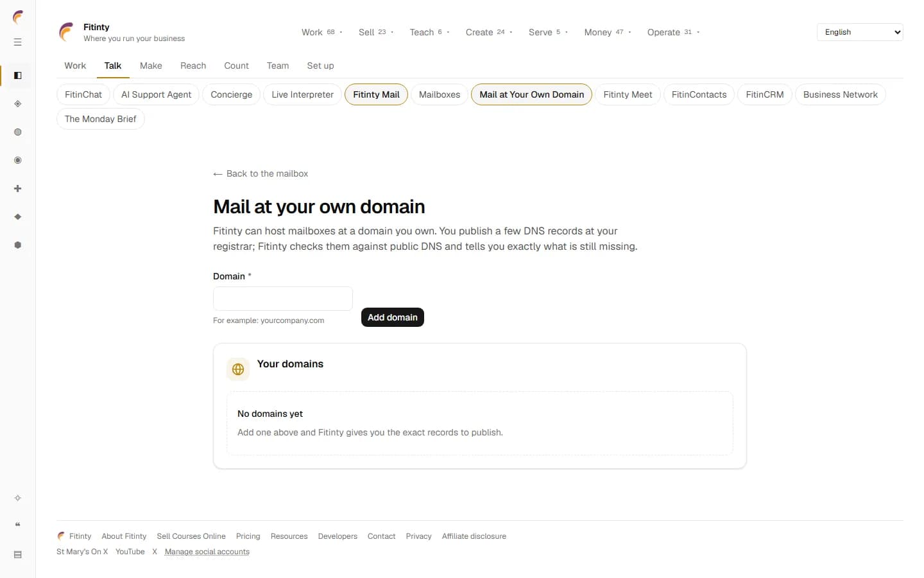Screen dimensions: 924x578
Task: Open The Monday Brief pill
Action: coord(101,119)
